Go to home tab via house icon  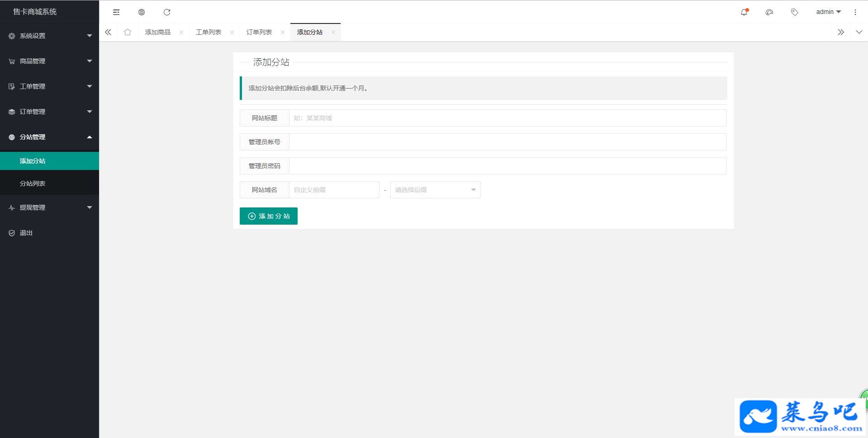tap(128, 32)
